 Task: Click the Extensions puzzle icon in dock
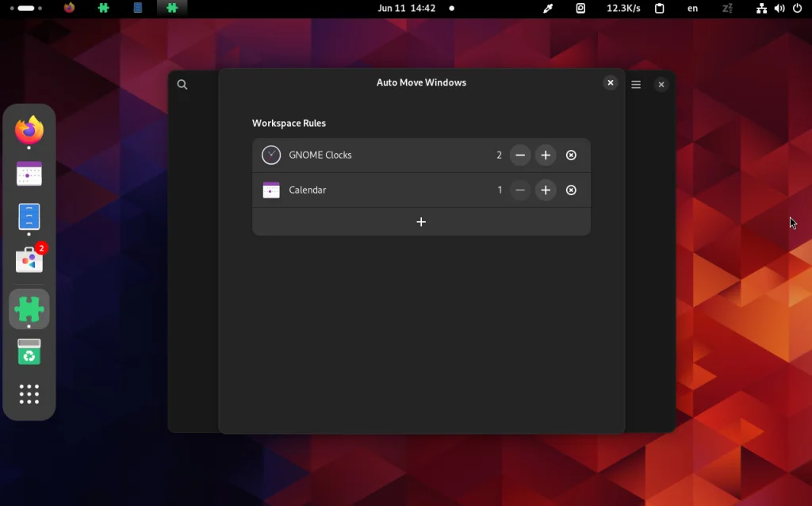[29, 309]
